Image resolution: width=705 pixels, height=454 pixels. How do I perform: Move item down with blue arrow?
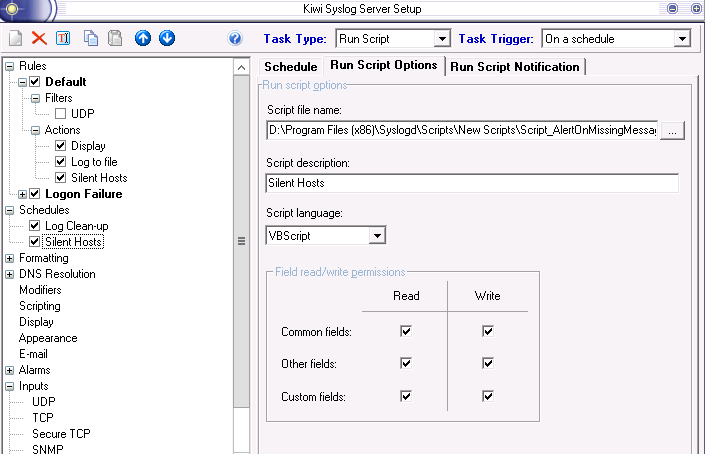tap(167, 38)
